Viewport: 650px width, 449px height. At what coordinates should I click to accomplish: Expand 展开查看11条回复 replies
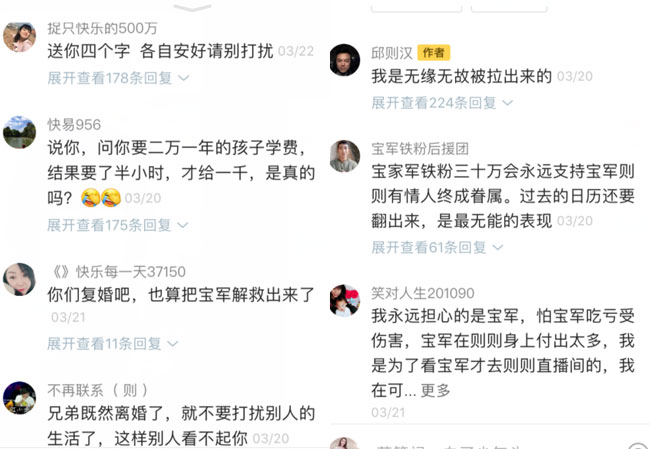pyautogui.click(x=112, y=343)
